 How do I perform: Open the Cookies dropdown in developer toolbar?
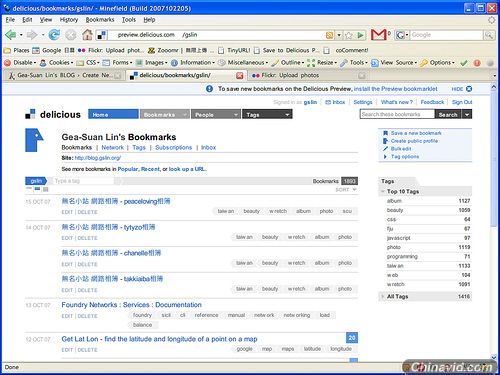tap(56, 63)
